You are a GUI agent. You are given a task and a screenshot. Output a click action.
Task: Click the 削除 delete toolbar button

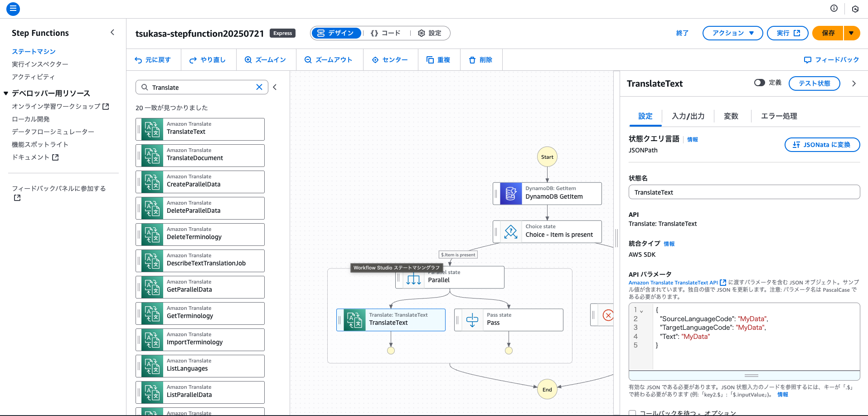480,60
